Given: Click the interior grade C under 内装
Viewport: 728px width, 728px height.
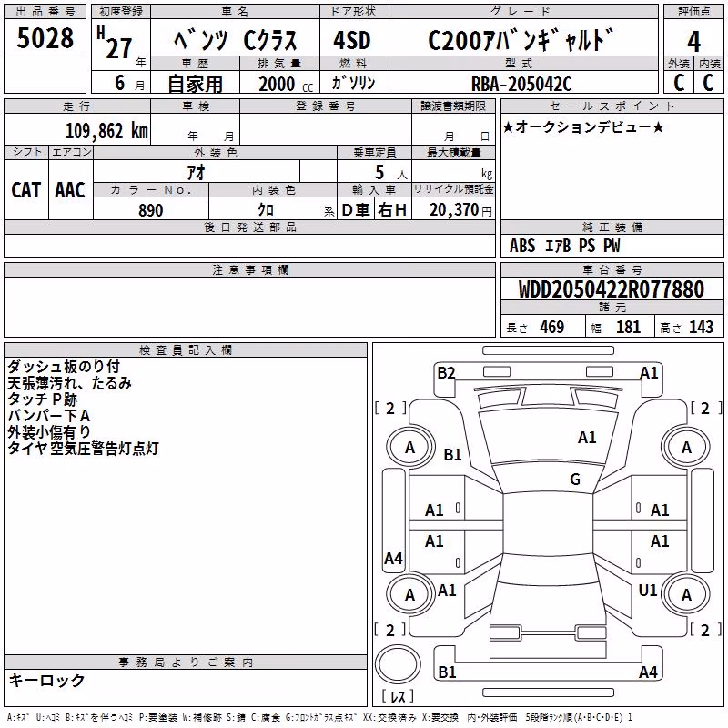Looking at the screenshot, I should click(709, 83).
